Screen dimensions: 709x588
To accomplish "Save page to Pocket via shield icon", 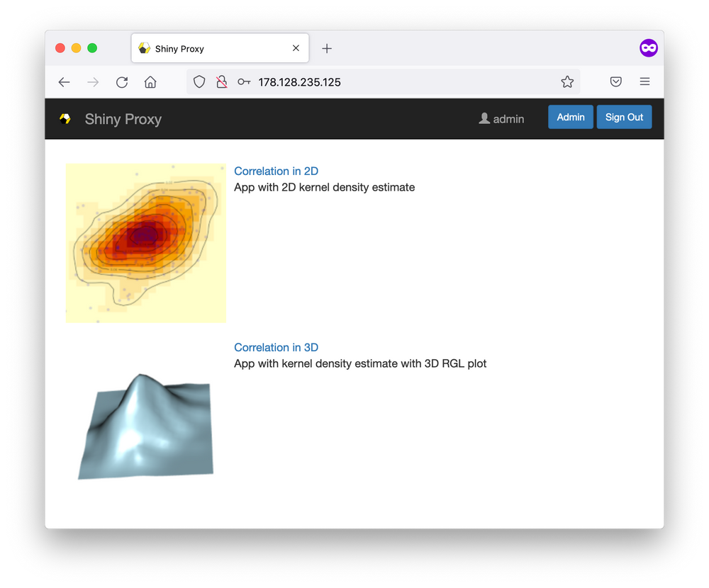I will (x=615, y=81).
